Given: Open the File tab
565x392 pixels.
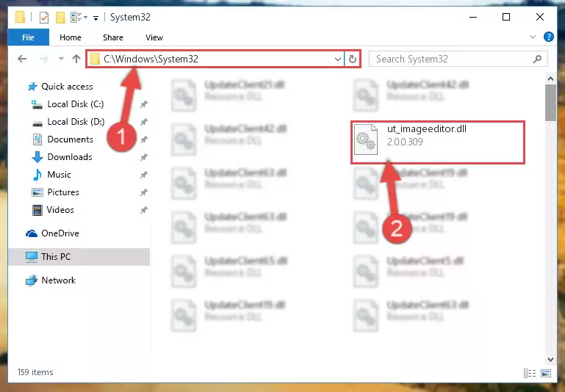Looking at the screenshot, I should click(28, 37).
